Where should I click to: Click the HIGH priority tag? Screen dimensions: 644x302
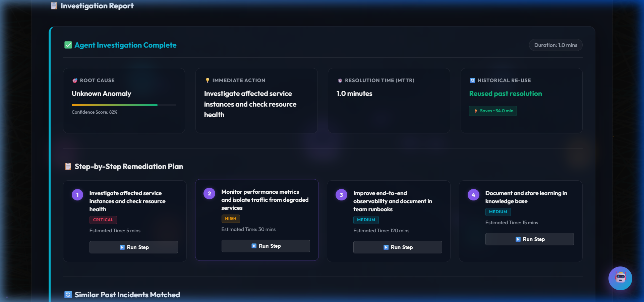coord(231,219)
